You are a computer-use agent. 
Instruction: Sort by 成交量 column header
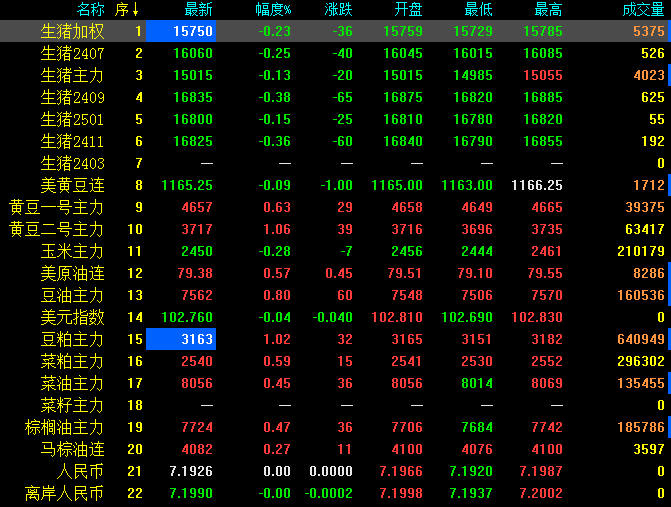[x=641, y=10]
